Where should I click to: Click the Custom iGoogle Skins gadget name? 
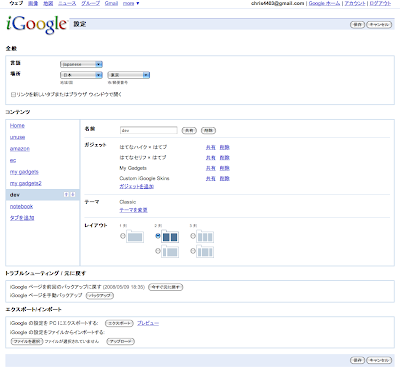click(144, 179)
